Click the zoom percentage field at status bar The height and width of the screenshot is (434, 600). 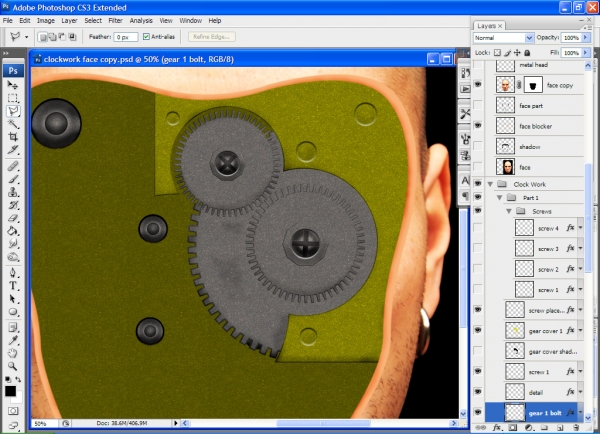(44, 424)
